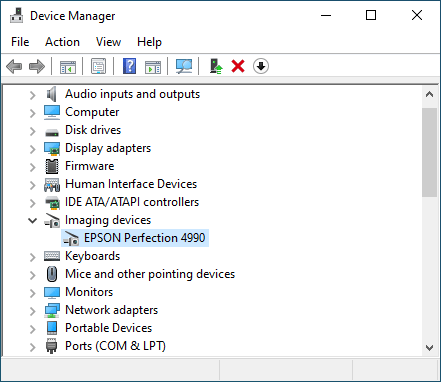441x382 pixels.
Task: Click the Back arrow toolbar icon
Action: tap(14, 66)
